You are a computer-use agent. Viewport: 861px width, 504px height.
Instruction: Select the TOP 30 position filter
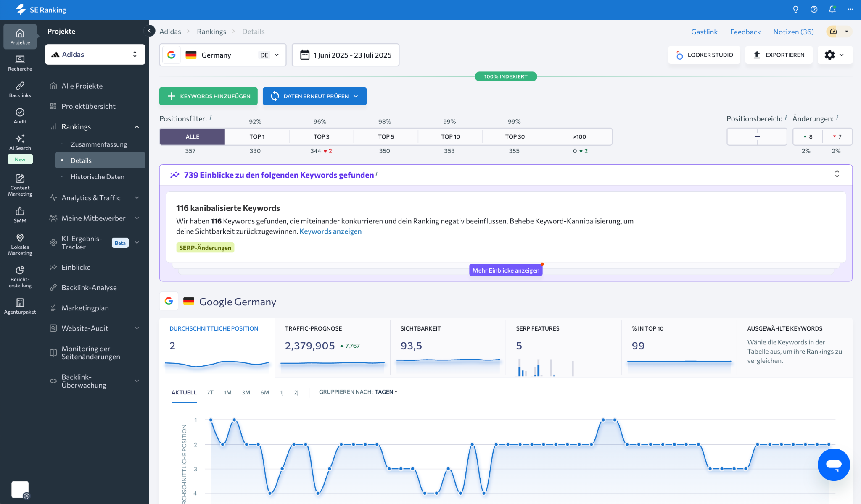pos(515,136)
